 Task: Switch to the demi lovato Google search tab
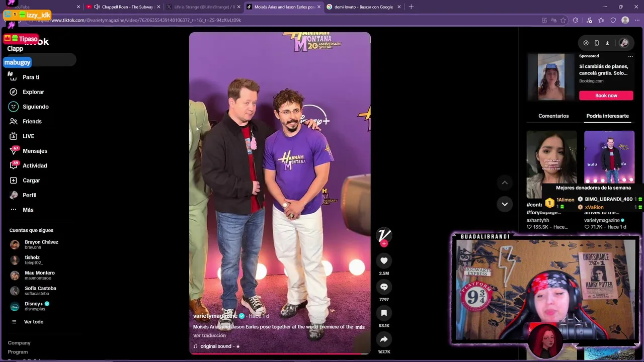pyautogui.click(x=364, y=7)
